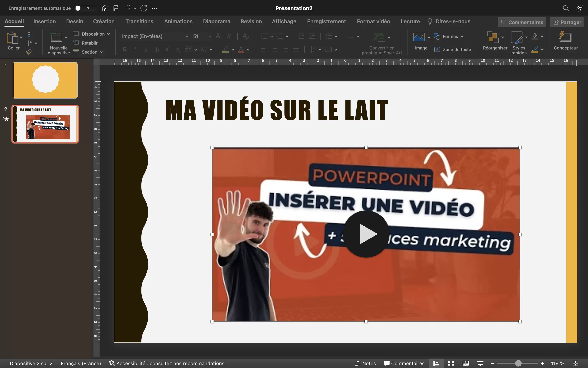Click the Partager share button
The height and width of the screenshot is (368, 588).
click(567, 22)
